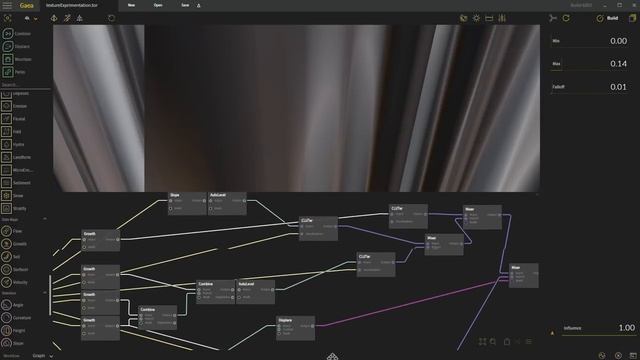This screenshot has width=640, height=360.
Task: Select Erosion in the node list
Action: coord(14,106)
